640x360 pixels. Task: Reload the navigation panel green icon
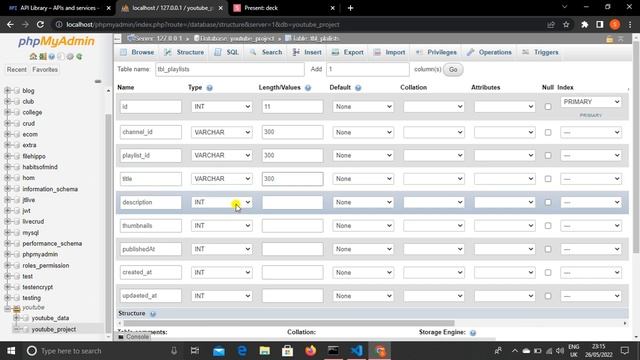[79, 56]
